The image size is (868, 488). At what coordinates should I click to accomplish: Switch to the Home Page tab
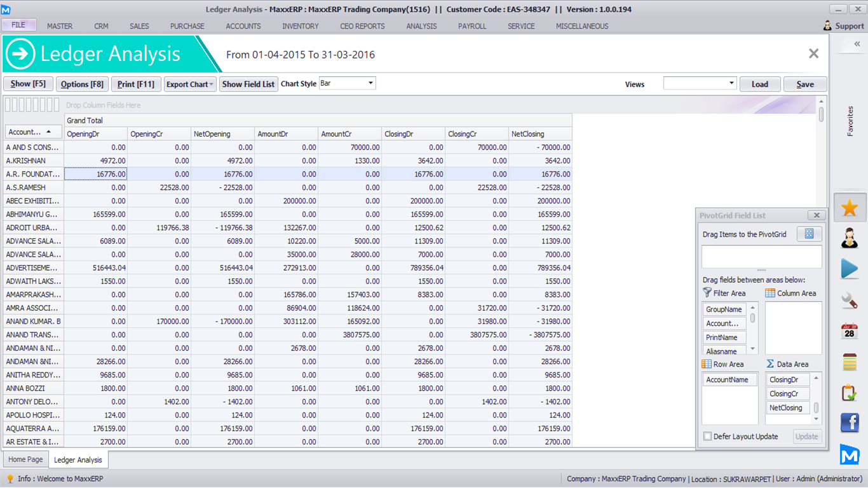(26, 459)
